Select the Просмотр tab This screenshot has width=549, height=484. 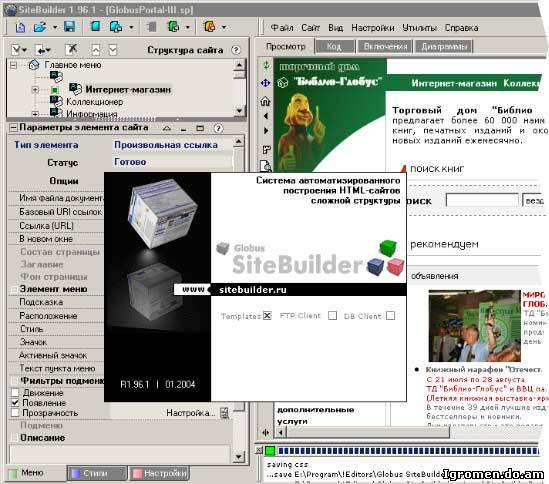pyautogui.click(x=286, y=47)
